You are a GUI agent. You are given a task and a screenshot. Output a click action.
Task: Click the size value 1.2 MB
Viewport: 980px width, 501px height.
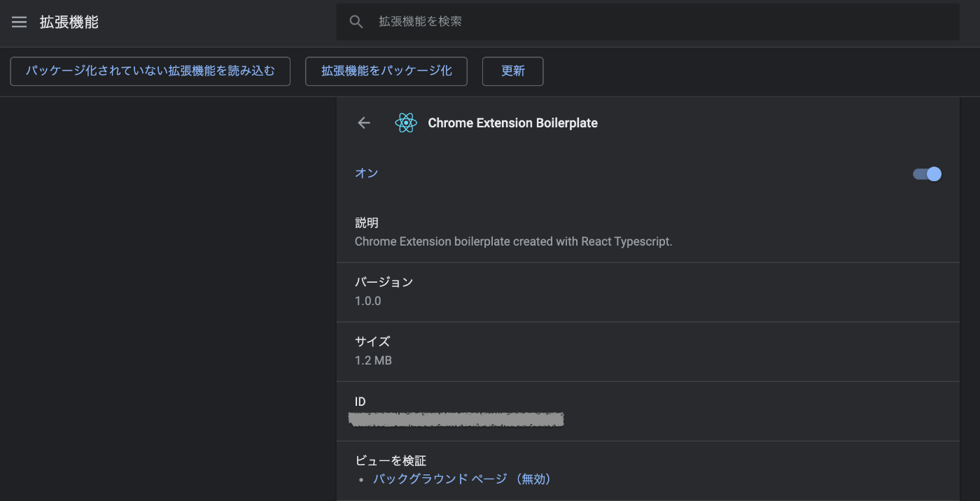(373, 360)
